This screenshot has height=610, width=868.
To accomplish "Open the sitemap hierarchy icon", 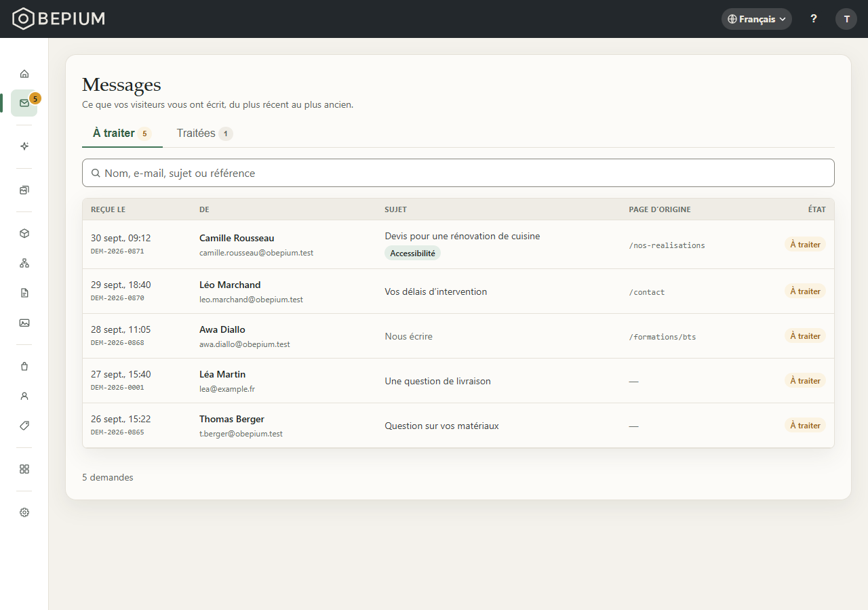I will point(24,263).
